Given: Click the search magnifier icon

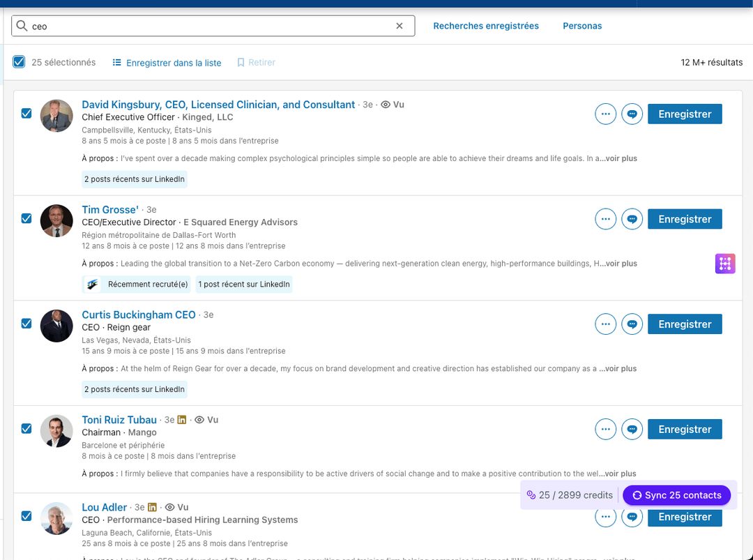Looking at the screenshot, I should point(22,26).
